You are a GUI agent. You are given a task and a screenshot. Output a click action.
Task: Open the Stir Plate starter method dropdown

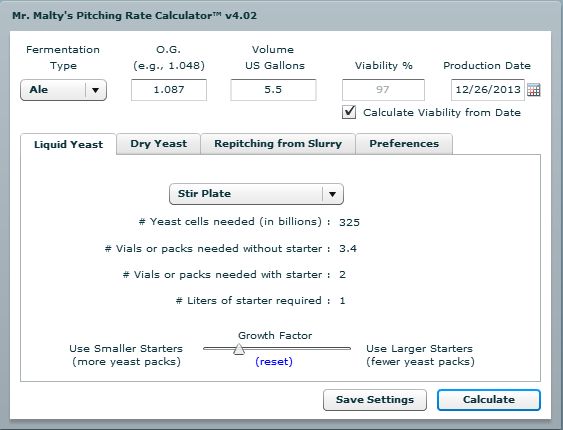pos(256,194)
